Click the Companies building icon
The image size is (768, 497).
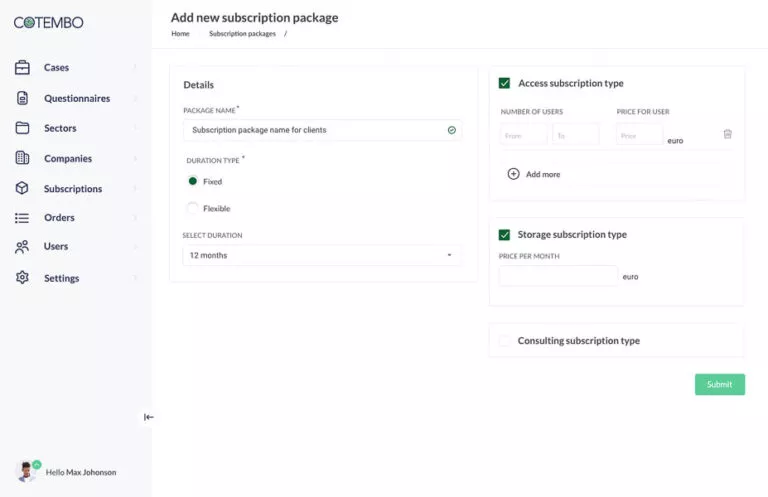(22, 158)
